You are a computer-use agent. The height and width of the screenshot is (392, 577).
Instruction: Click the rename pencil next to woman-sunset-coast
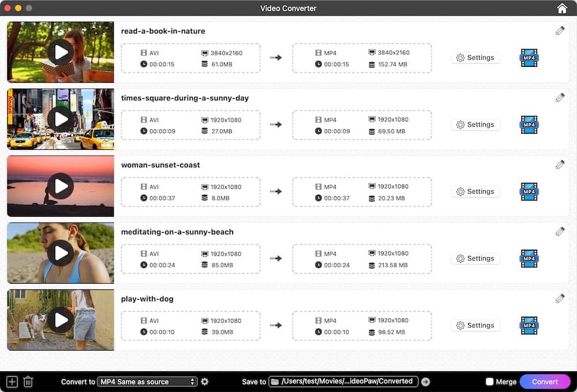(559, 164)
